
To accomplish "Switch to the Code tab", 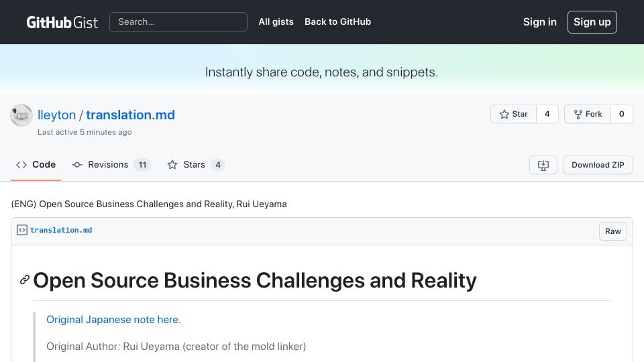I will pos(36,165).
